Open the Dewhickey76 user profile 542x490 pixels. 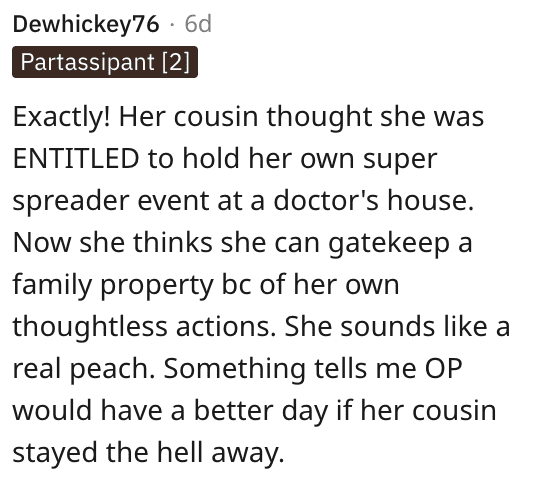(x=86, y=25)
